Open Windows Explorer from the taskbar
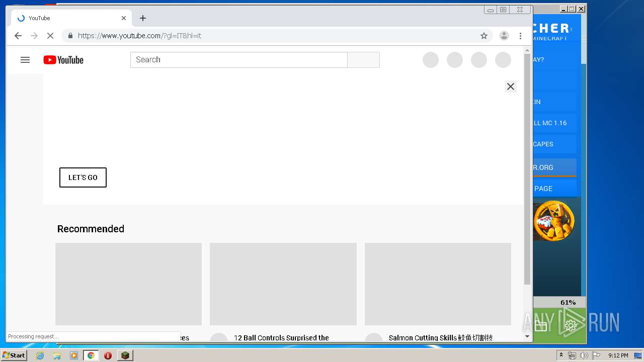The width and height of the screenshot is (644, 362). [57, 355]
